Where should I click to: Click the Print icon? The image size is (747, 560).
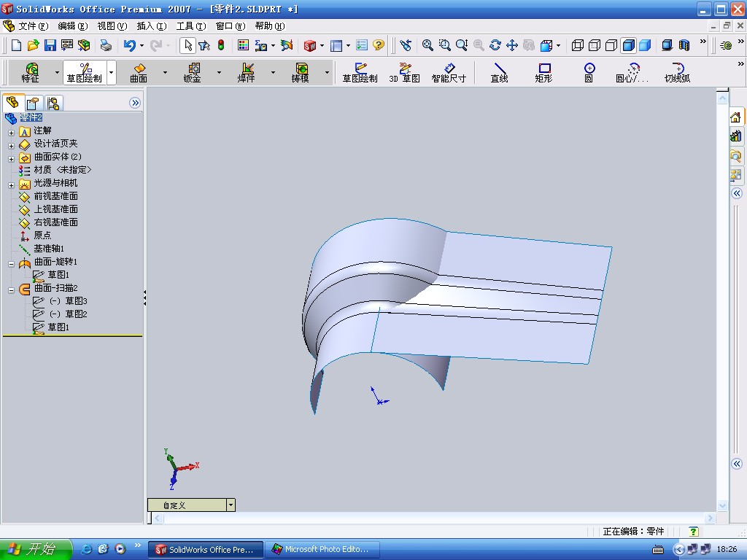(106, 45)
